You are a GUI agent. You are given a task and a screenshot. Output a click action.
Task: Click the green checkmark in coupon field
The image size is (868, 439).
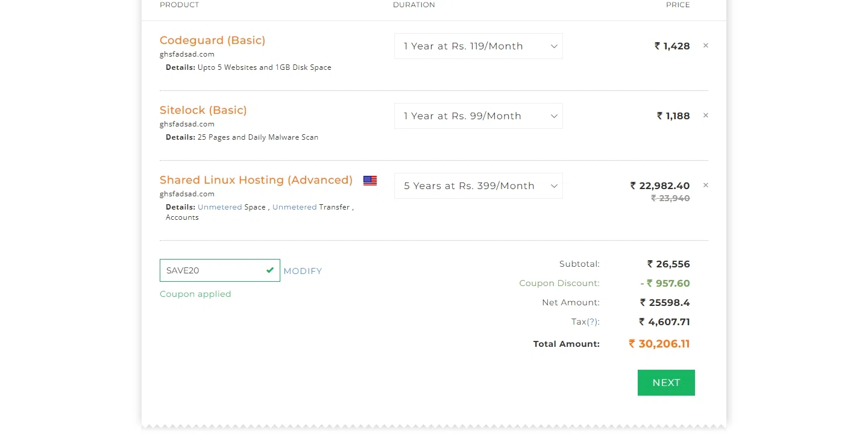click(x=270, y=270)
